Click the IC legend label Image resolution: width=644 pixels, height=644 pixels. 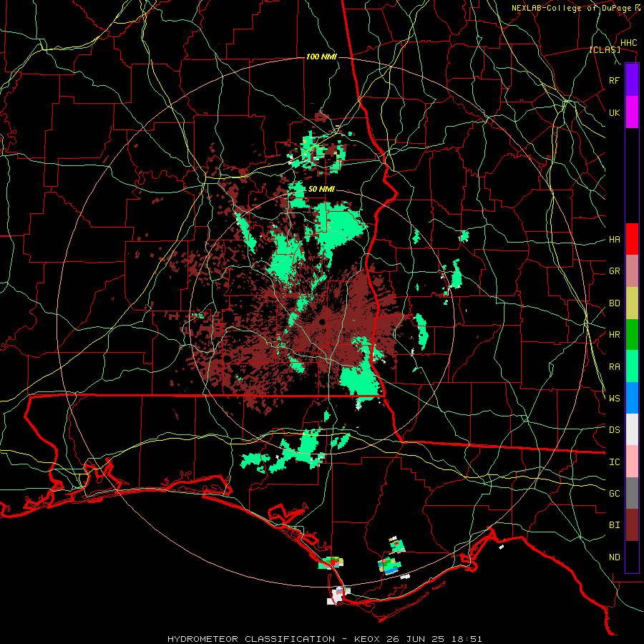[614, 462]
